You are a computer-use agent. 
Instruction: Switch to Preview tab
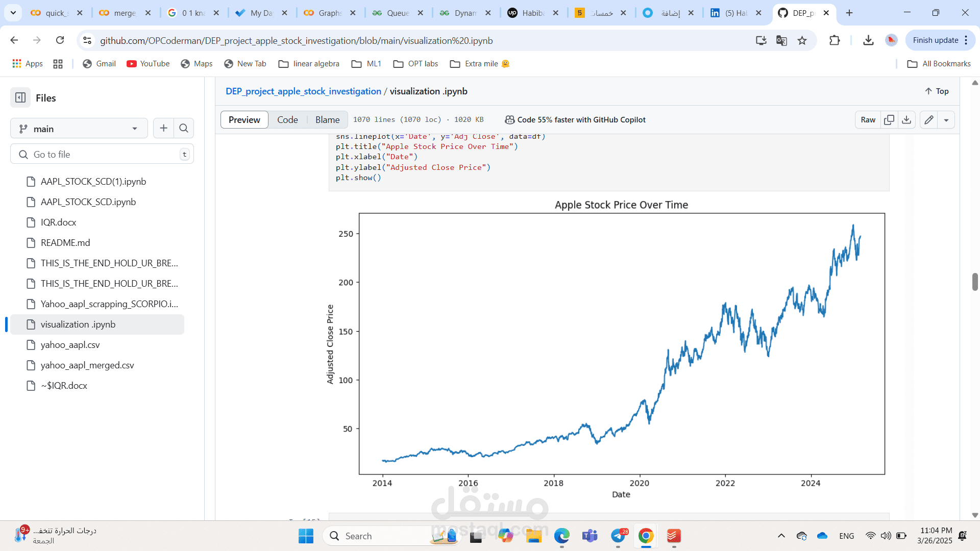(x=244, y=119)
